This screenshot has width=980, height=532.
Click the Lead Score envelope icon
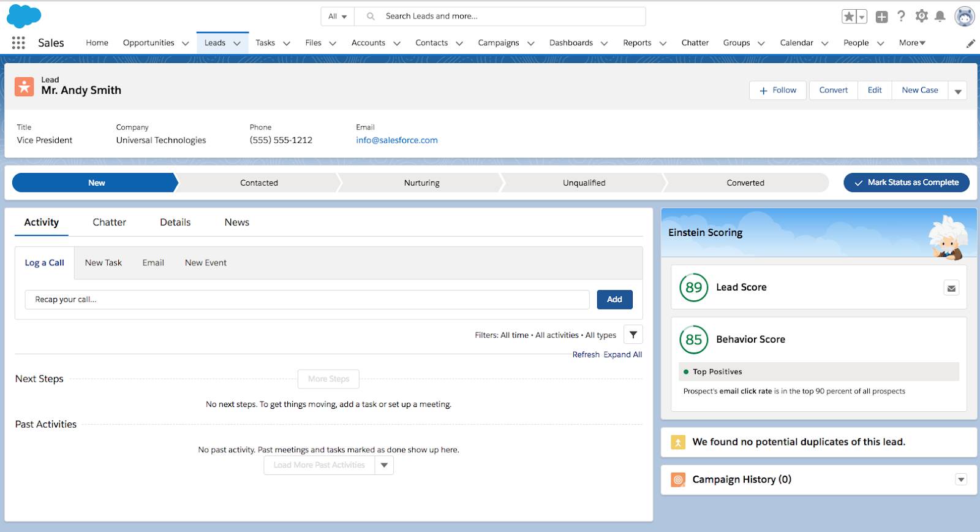coord(951,288)
